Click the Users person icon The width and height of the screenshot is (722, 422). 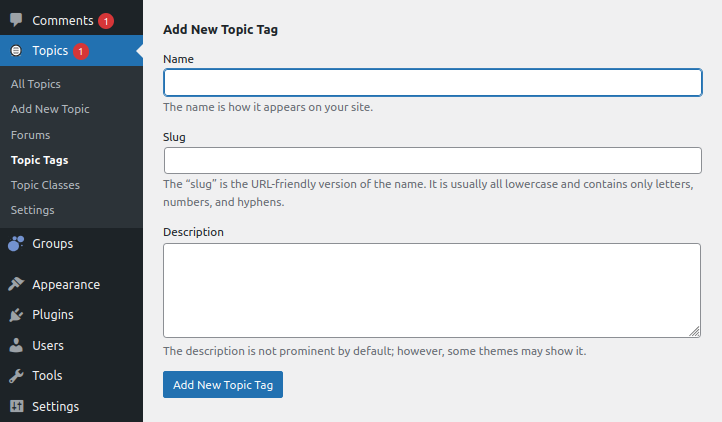click(x=16, y=346)
